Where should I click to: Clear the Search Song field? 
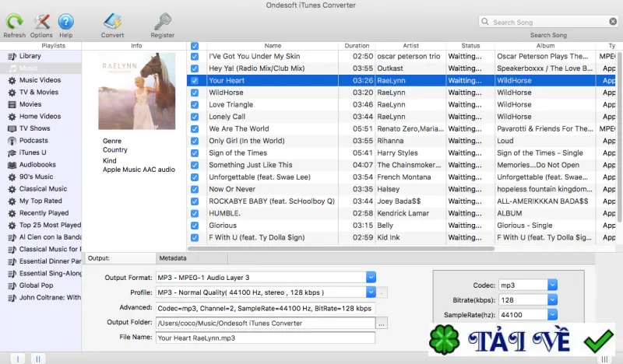(613, 22)
